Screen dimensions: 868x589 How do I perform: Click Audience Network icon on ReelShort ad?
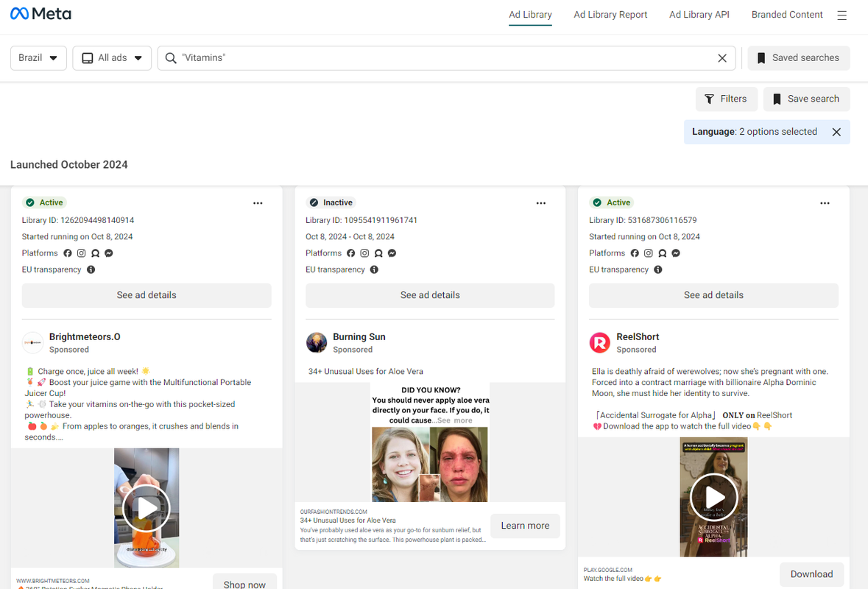coord(662,253)
